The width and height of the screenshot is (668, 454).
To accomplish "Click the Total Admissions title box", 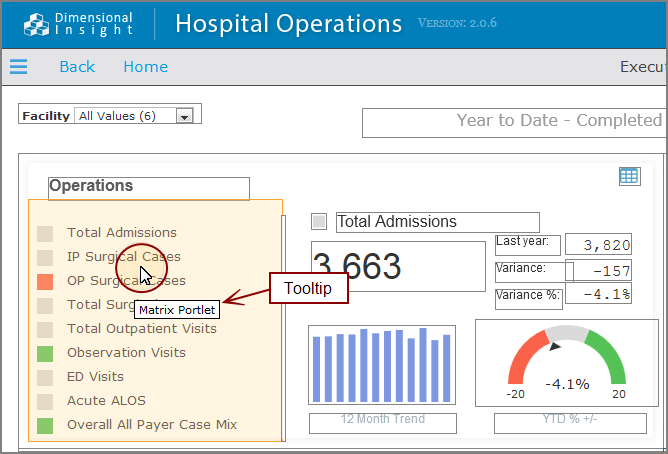I will click(x=438, y=222).
